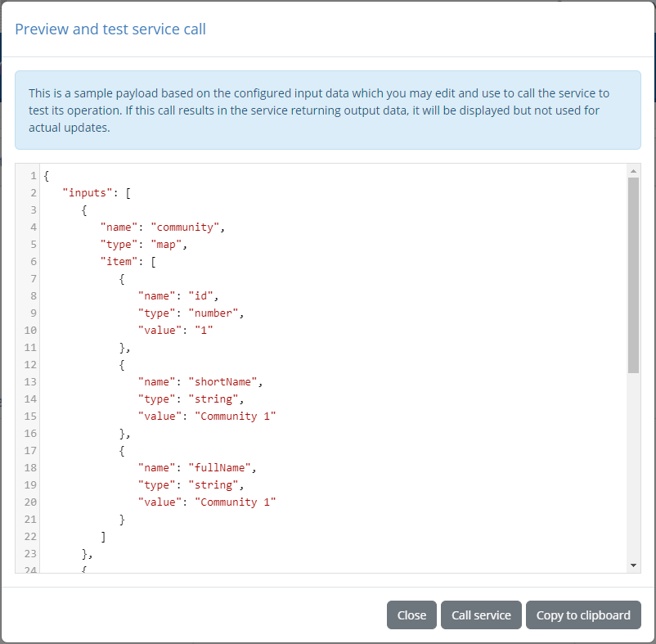Click line number 17 in gutter
The height and width of the screenshot is (644, 656).
click(x=30, y=450)
